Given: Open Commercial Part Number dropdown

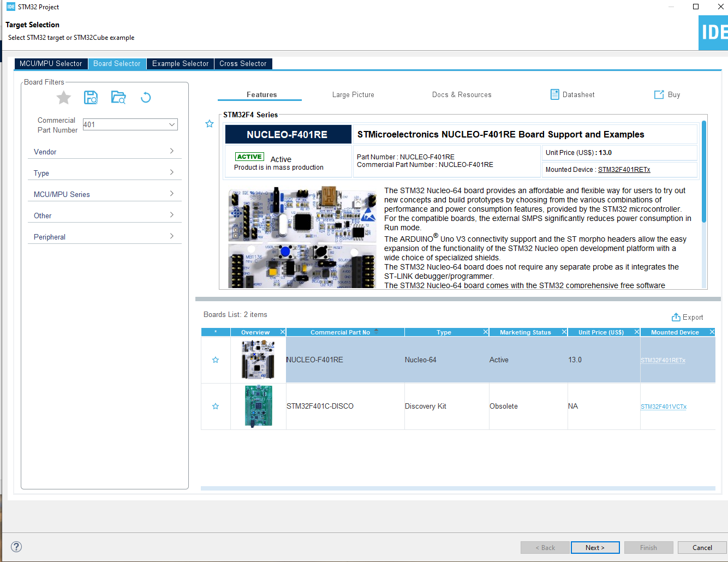Looking at the screenshot, I should (x=172, y=124).
